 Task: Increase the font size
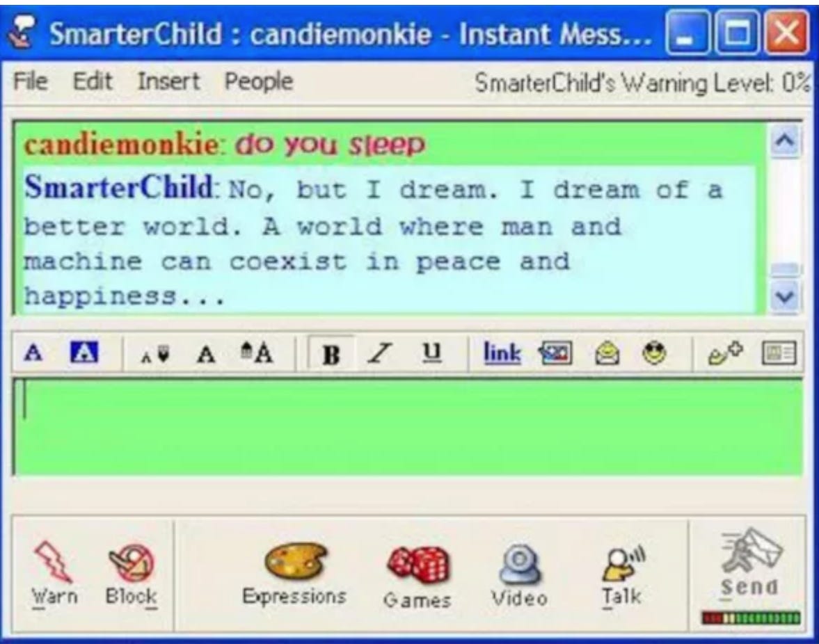[257, 353]
